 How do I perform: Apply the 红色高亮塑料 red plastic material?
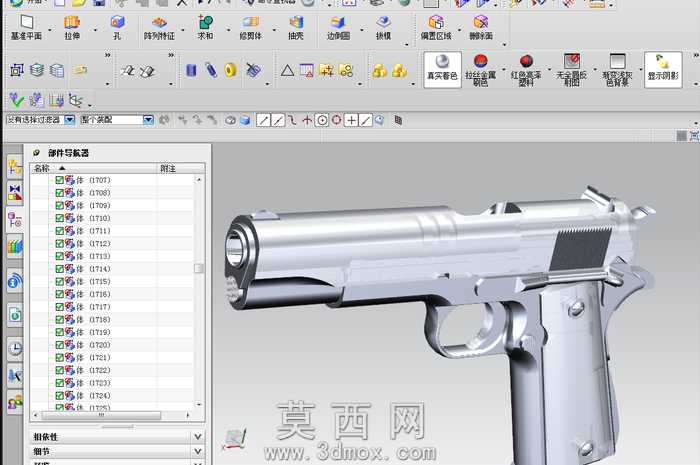point(526,70)
